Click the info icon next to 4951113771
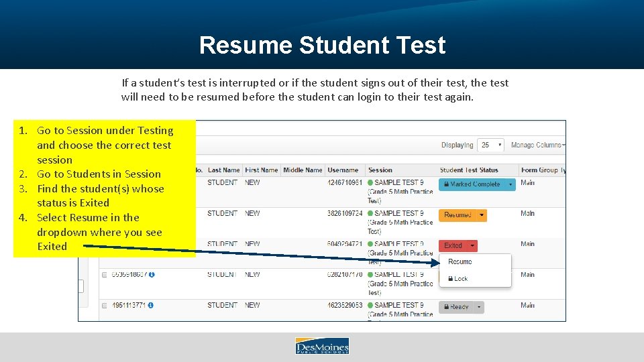Screen dimensions: 644x362 151,306
